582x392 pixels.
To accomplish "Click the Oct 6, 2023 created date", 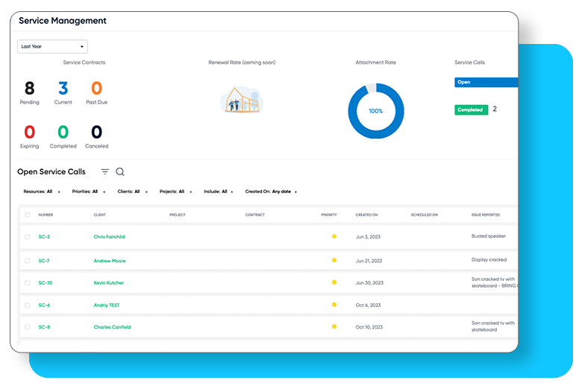I will (368, 305).
